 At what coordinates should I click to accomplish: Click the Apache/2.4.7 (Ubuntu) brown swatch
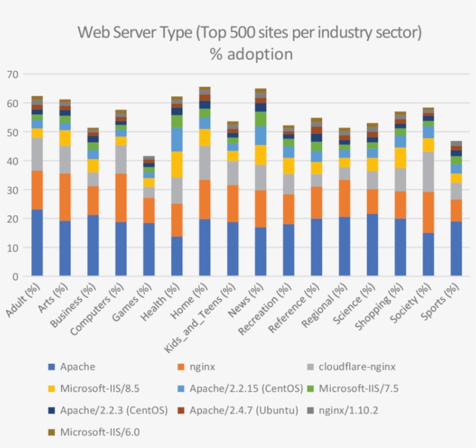pyautogui.click(x=181, y=410)
